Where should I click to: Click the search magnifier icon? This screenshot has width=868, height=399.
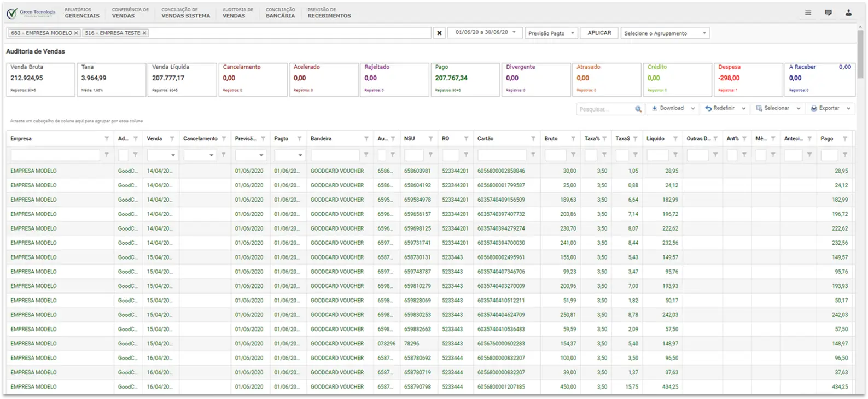click(x=638, y=109)
